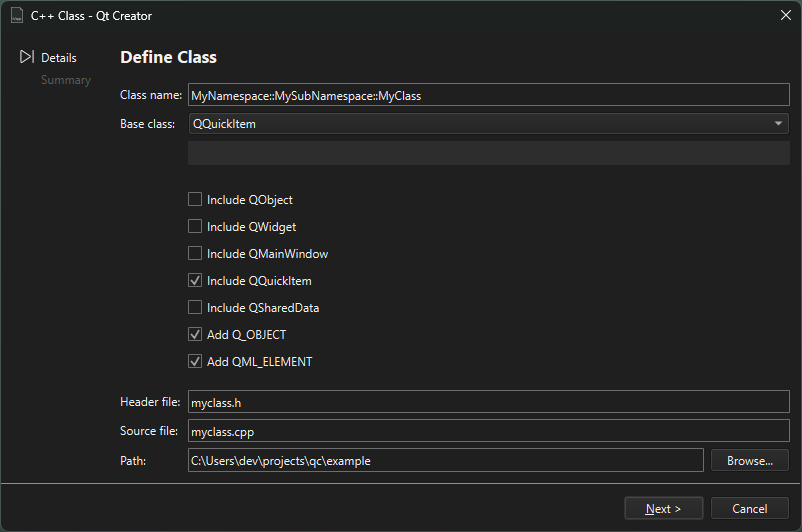802x532 pixels.
Task: Click the Source file input field
Action: [x=488, y=431]
